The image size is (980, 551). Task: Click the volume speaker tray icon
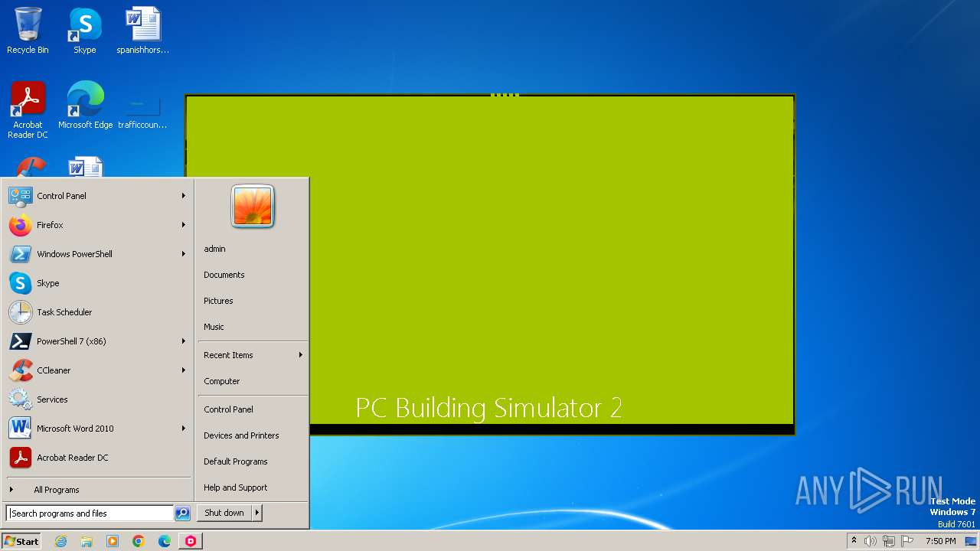pos(870,541)
